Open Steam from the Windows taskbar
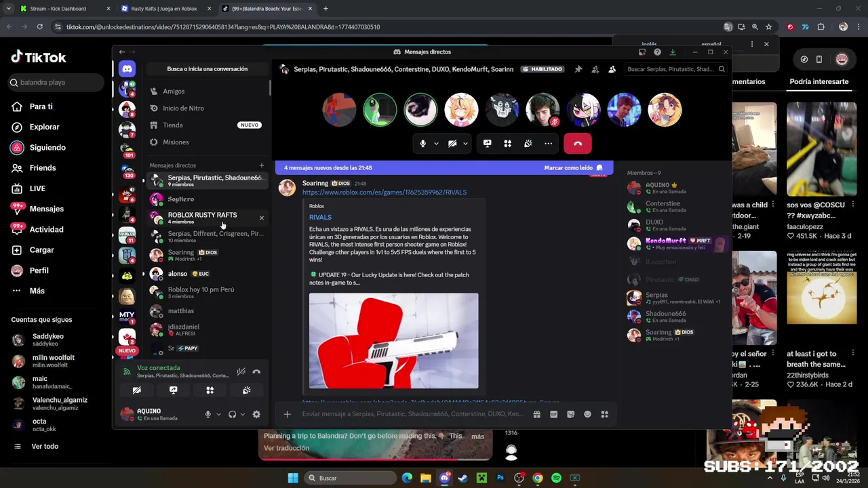Viewport: 868px width, 488px height. [462, 478]
